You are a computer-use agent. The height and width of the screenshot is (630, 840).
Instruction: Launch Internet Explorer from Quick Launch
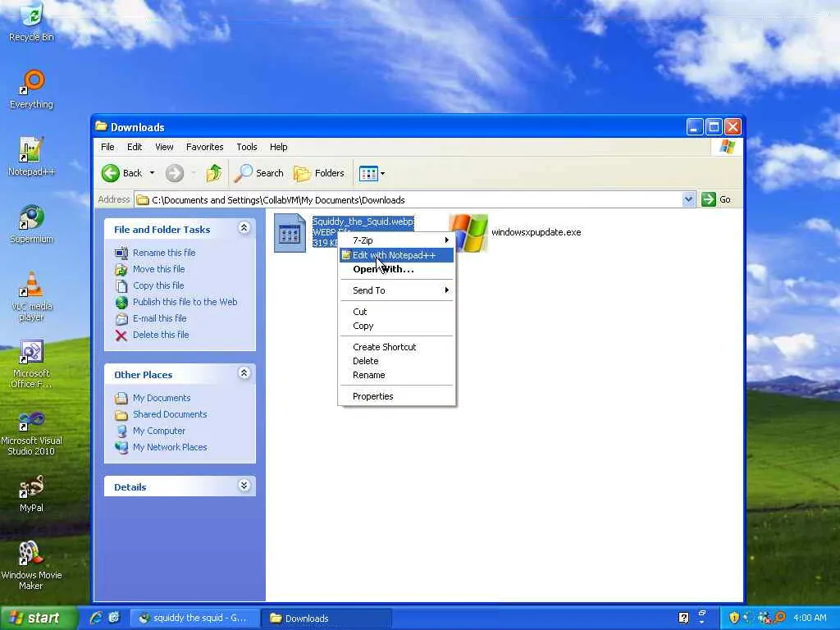pos(96,618)
